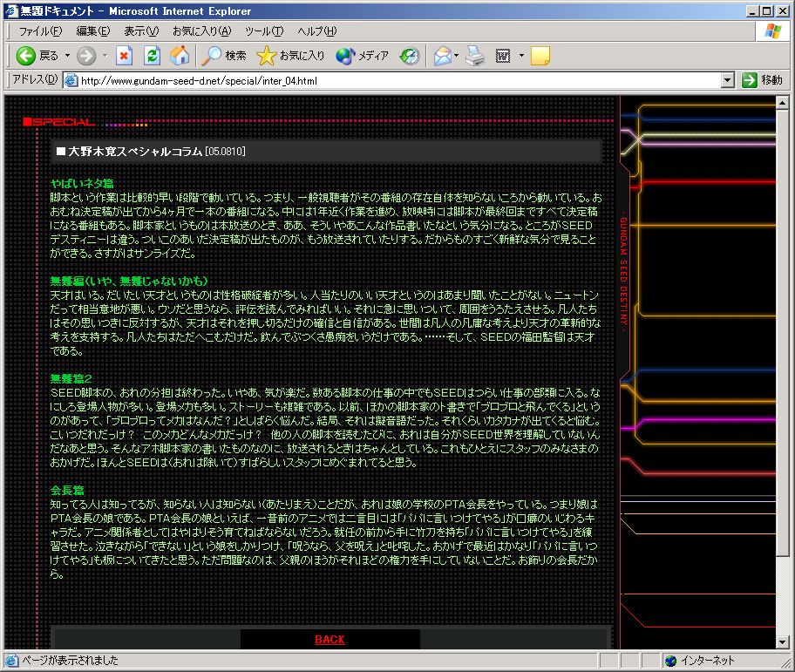Minimize the Internet Explorer window
The width and height of the screenshot is (795, 672).
(x=753, y=11)
